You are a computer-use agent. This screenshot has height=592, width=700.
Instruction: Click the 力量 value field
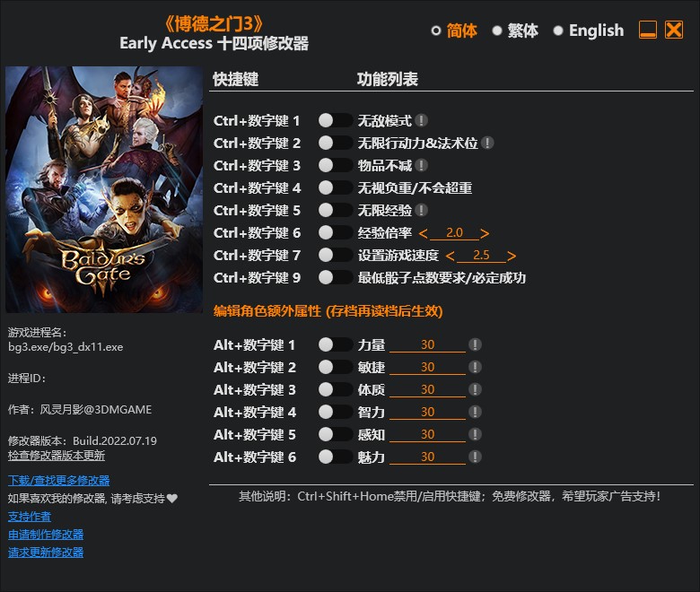click(x=427, y=344)
